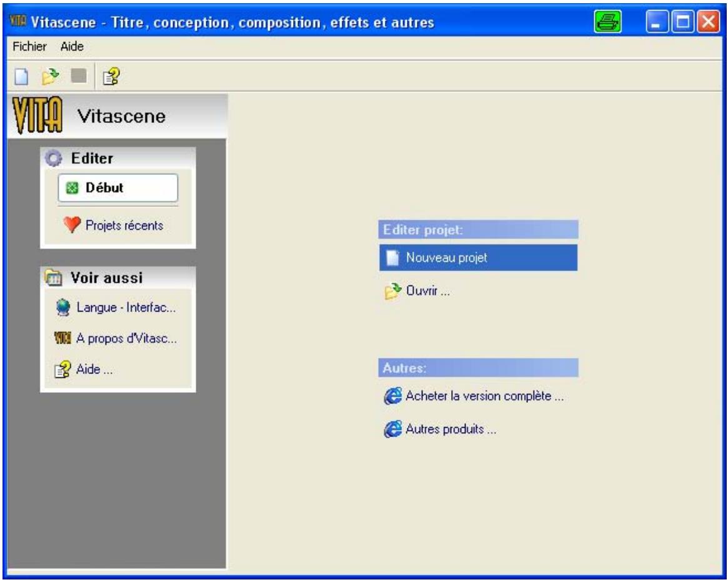The width and height of the screenshot is (728, 582).
Task: Click the document icon in Nouveau projet row
Action: 393,257
